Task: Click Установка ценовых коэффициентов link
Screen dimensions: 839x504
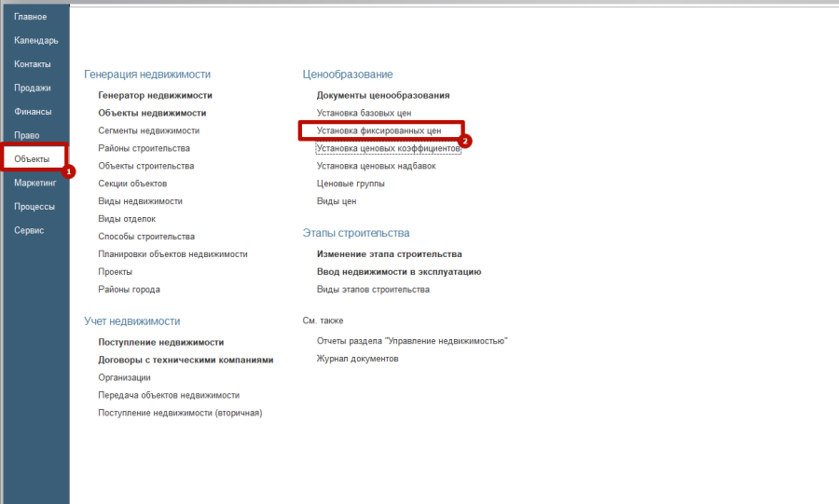Action: click(x=388, y=148)
